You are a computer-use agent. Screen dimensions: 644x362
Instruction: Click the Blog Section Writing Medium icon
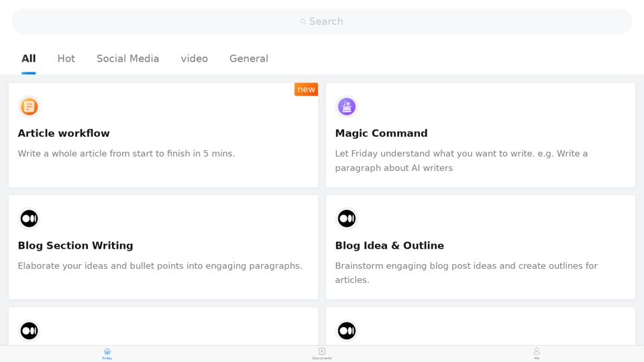pyautogui.click(x=29, y=219)
